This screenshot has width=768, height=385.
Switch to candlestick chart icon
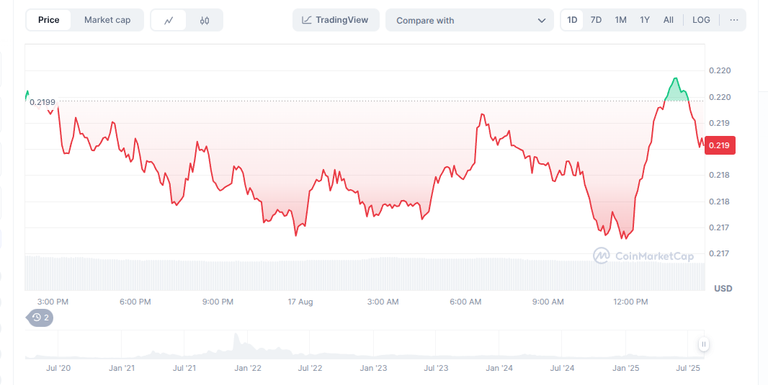pyautogui.click(x=205, y=21)
